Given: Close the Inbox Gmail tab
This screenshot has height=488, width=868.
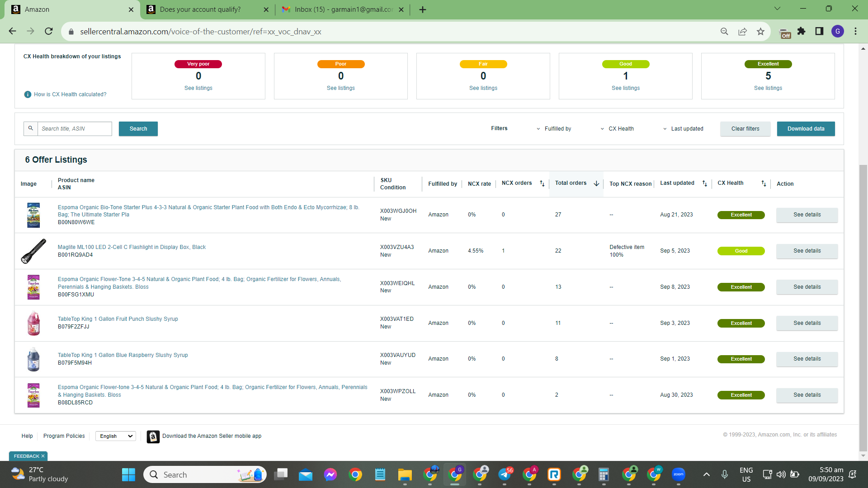Looking at the screenshot, I should coord(401,9).
